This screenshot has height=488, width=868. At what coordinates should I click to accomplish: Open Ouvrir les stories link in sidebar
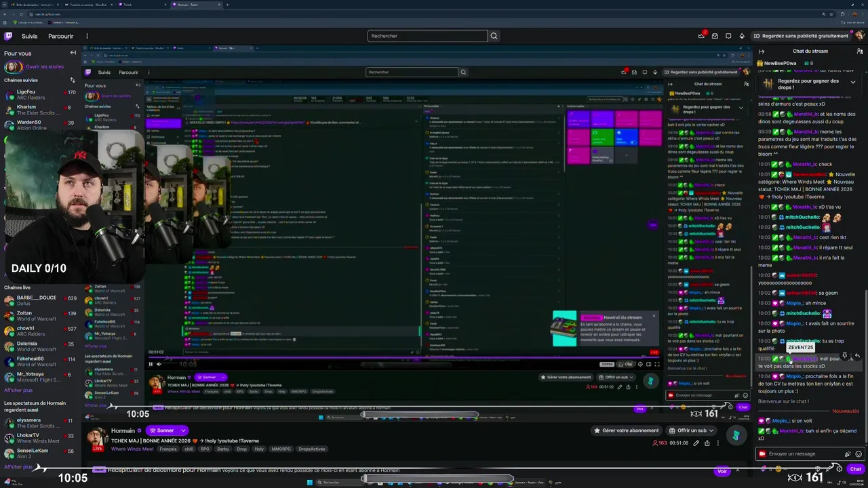pyautogui.click(x=45, y=66)
